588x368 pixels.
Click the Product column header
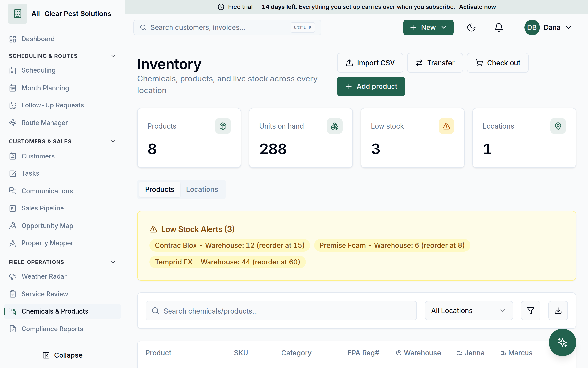(158, 353)
